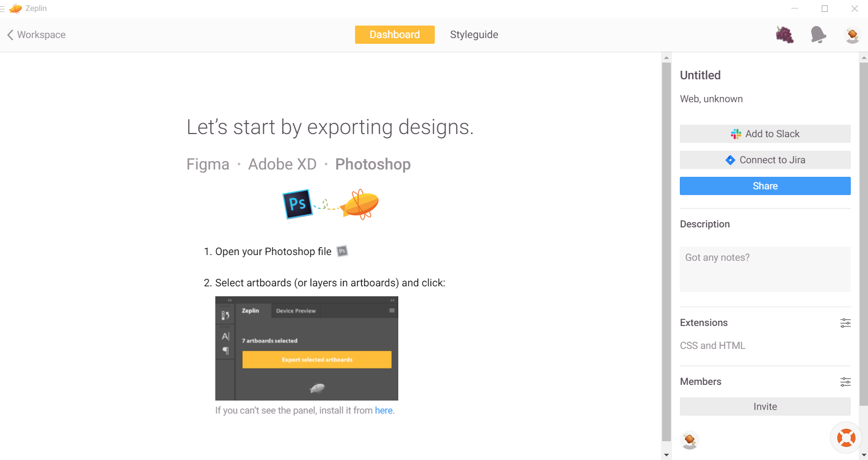Switch to the Styleguide tab
The width and height of the screenshot is (868, 460).
point(474,35)
